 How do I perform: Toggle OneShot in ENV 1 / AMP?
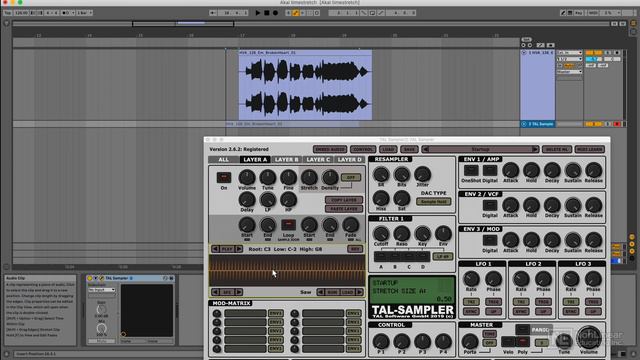[x=471, y=171]
